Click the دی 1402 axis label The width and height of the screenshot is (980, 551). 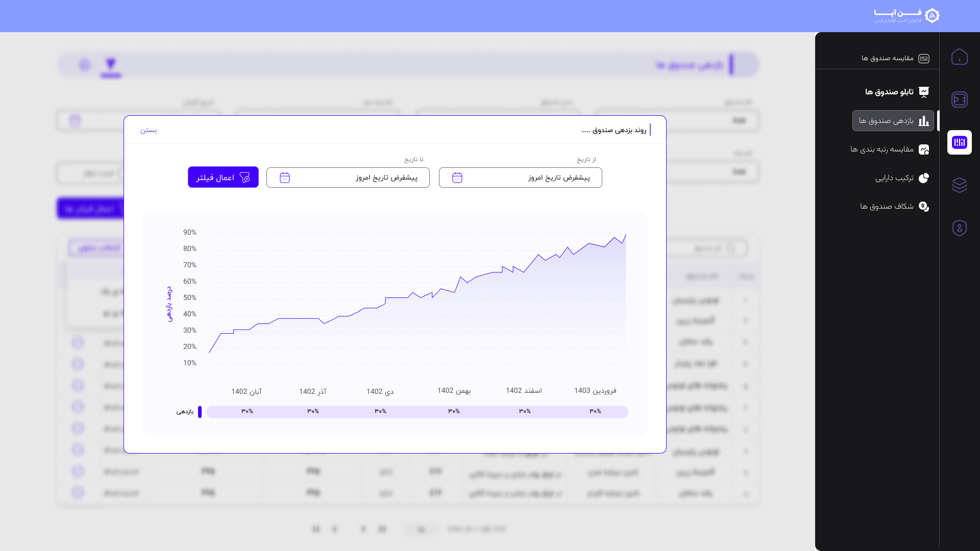pos(380,391)
